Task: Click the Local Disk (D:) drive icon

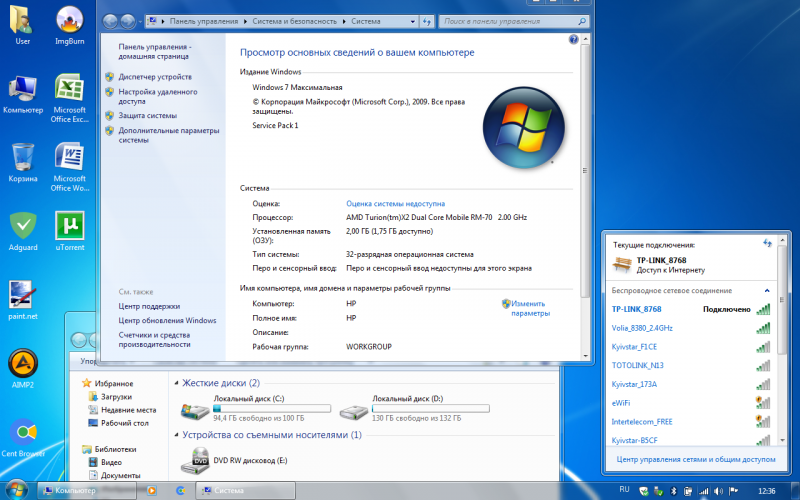Action: pos(354,411)
